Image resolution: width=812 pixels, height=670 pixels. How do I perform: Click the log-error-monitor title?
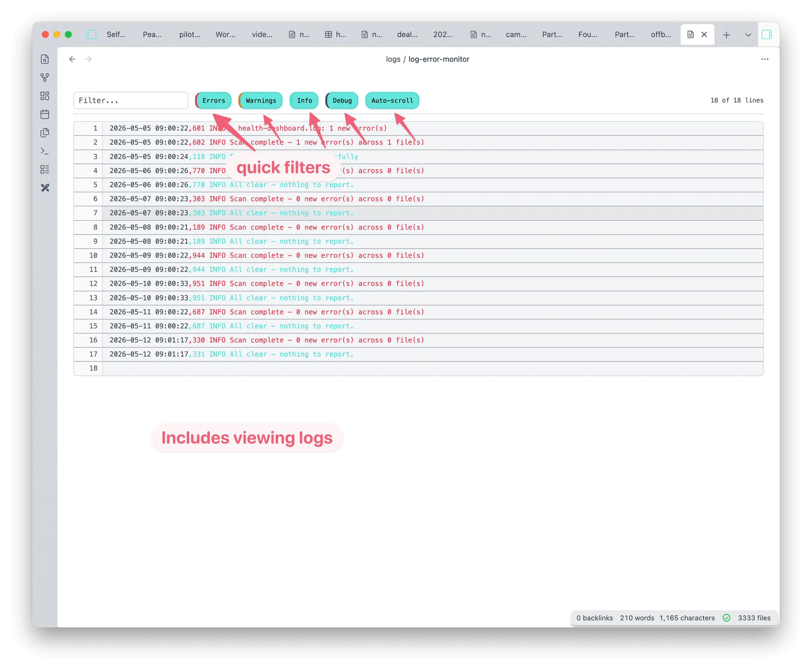point(439,59)
